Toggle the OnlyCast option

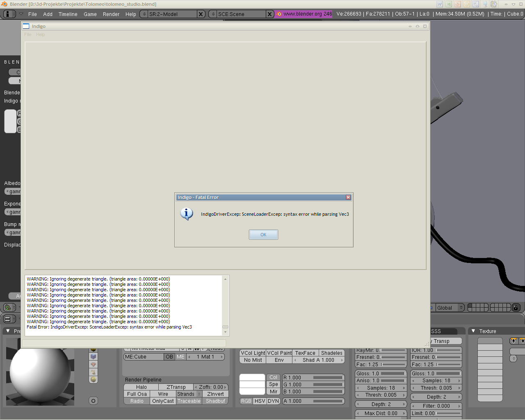(x=163, y=401)
